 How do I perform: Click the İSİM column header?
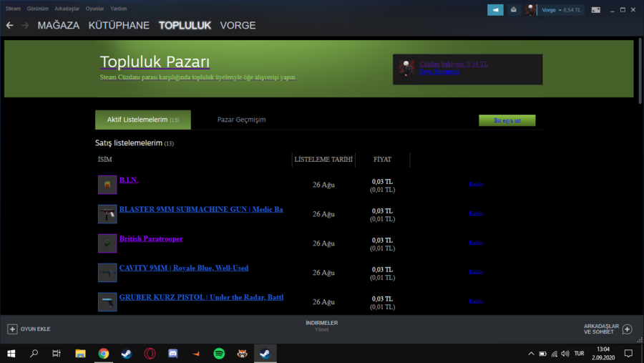(x=104, y=160)
